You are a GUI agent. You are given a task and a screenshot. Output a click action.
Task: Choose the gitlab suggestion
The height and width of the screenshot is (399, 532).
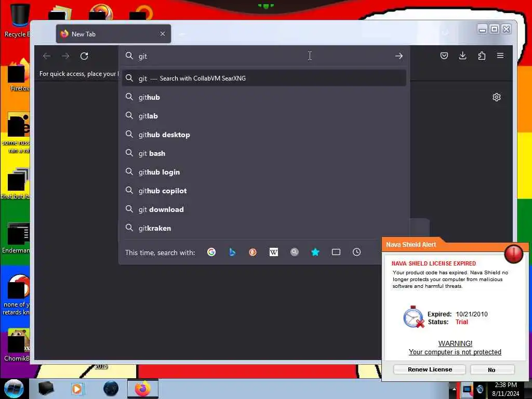[264, 116]
